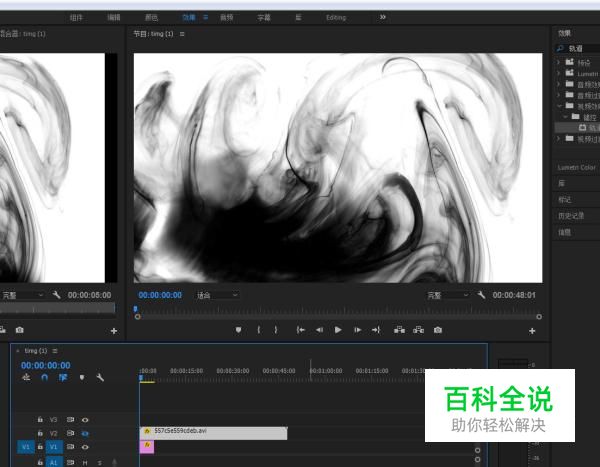Image resolution: width=600 pixels, height=467 pixels.
Task: Click program monitor current timecode 00:00:00:00
Action: (x=160, y=295)
